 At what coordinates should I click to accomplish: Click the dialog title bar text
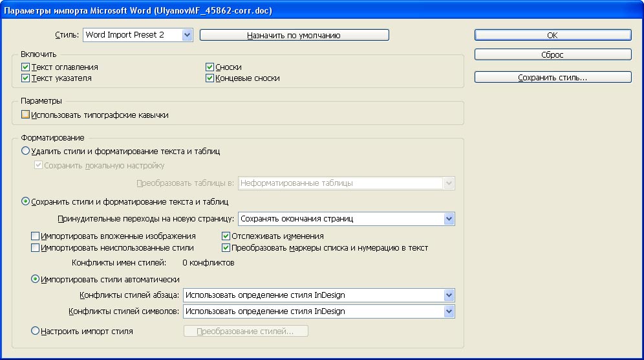pyautogui.click(x=138, y=11)
